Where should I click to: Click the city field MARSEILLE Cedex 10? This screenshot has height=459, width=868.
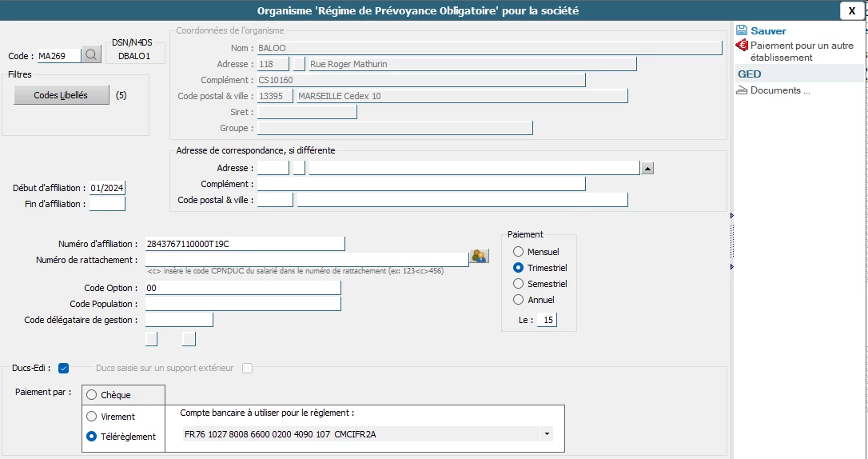(462, 96)
